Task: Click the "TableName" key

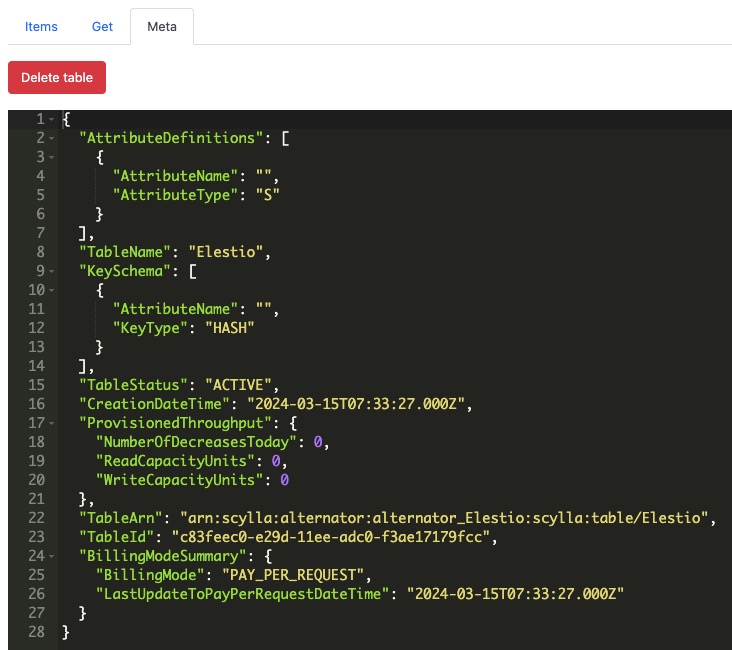Action: coord(125,252)
